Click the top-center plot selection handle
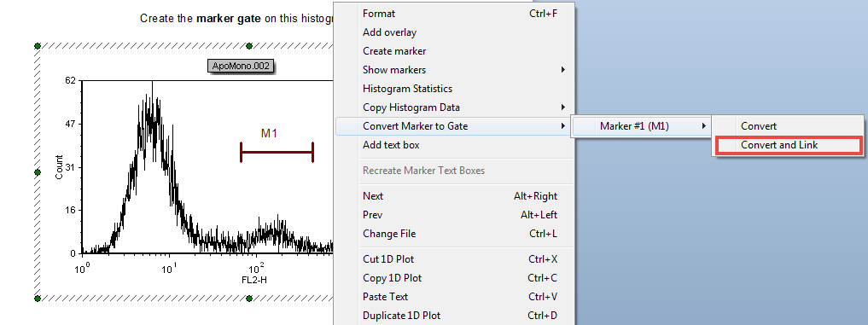 tap(249, 46)
